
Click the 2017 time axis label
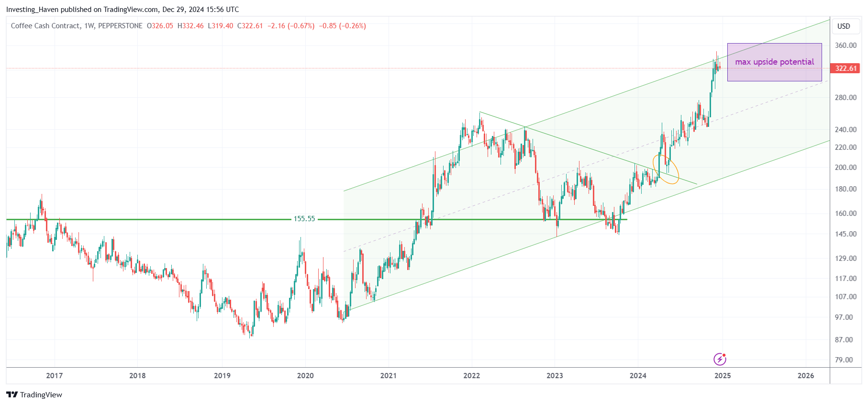click(x=54, y=376)
